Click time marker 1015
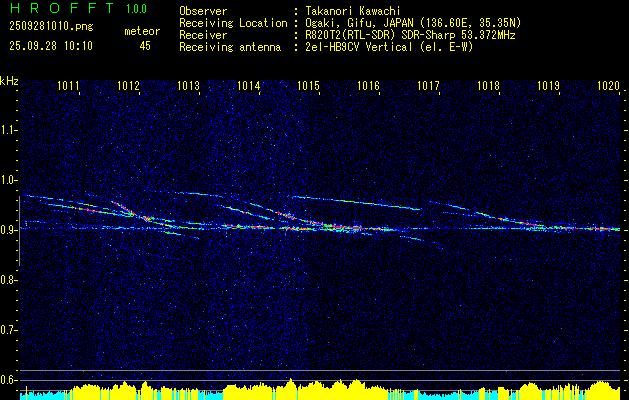 (308, 85)
